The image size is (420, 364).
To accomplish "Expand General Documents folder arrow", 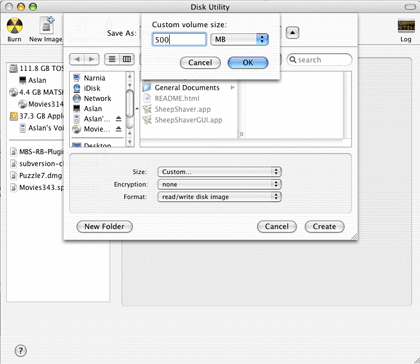I will tap(233, 88).
